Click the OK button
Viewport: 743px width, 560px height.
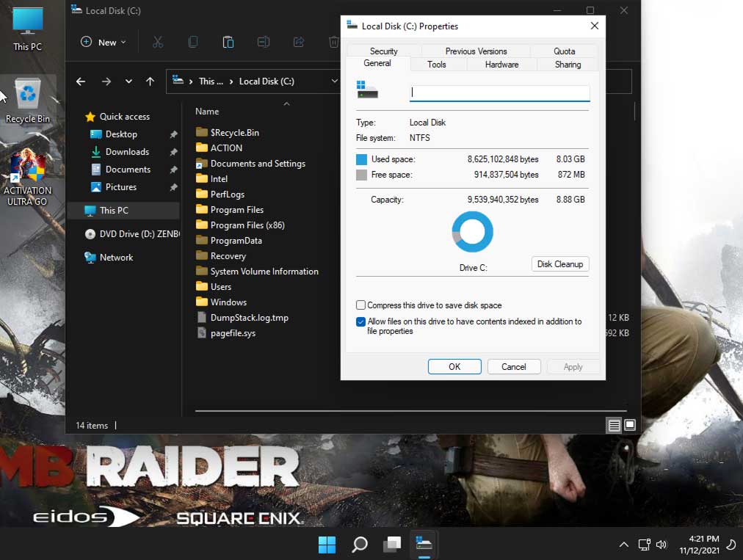point(454,367)
